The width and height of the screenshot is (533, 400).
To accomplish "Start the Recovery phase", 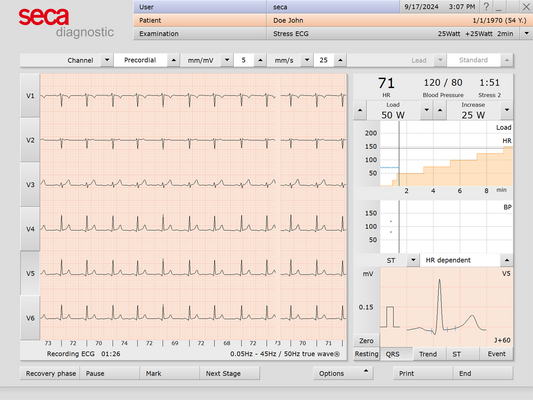I will (50, 373).
